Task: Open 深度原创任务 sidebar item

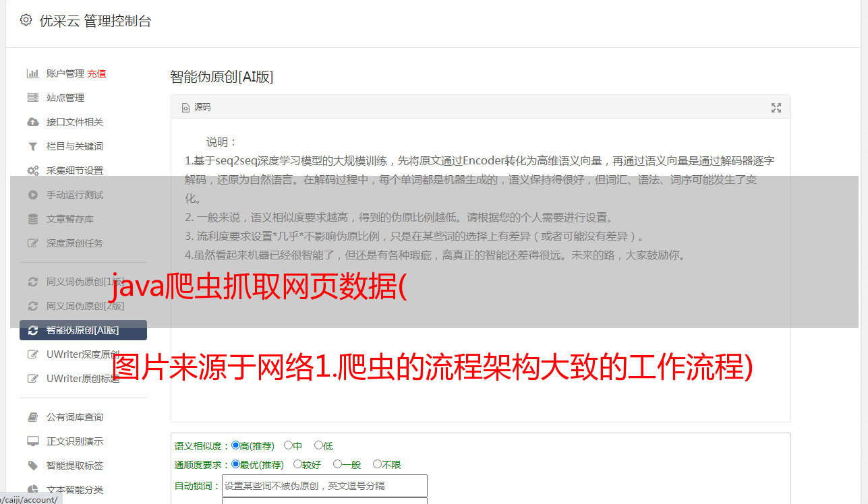Action: pos(75,243)
